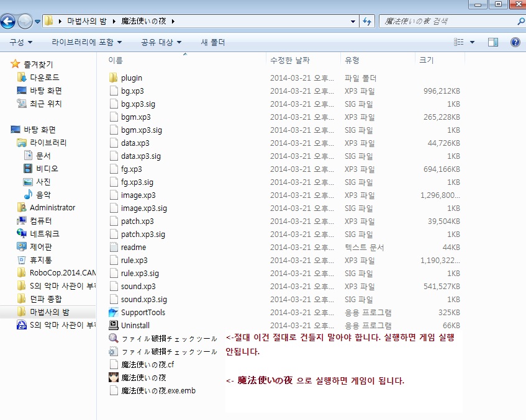Select the 魔法使いの夜 game executable icon

[x=114, y=378]
